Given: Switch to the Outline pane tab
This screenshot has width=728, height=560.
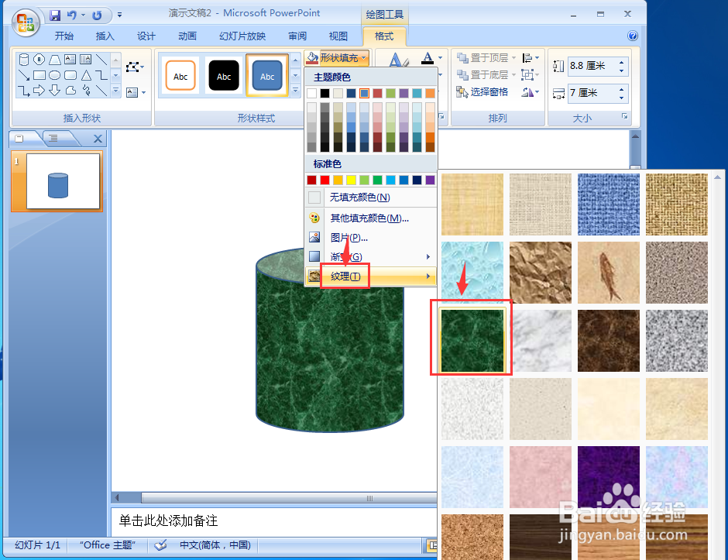Looking at the screenshot, I should pos(54,138).
